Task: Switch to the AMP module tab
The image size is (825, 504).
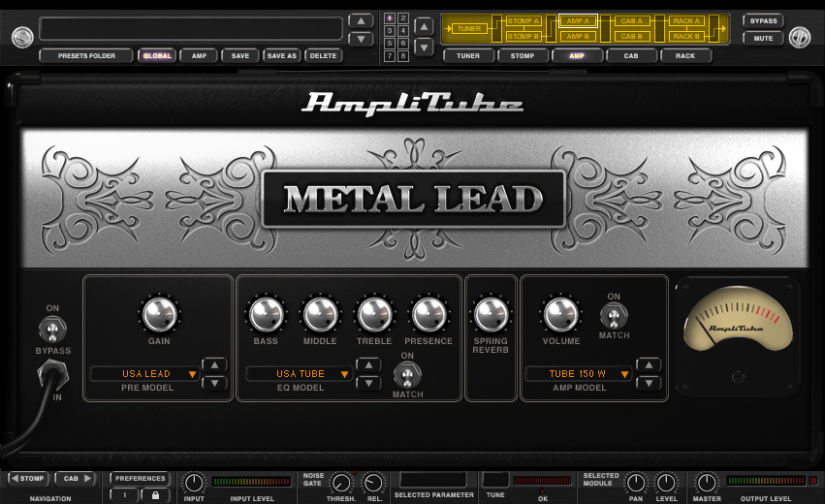Action: click(x=577, y=56)
